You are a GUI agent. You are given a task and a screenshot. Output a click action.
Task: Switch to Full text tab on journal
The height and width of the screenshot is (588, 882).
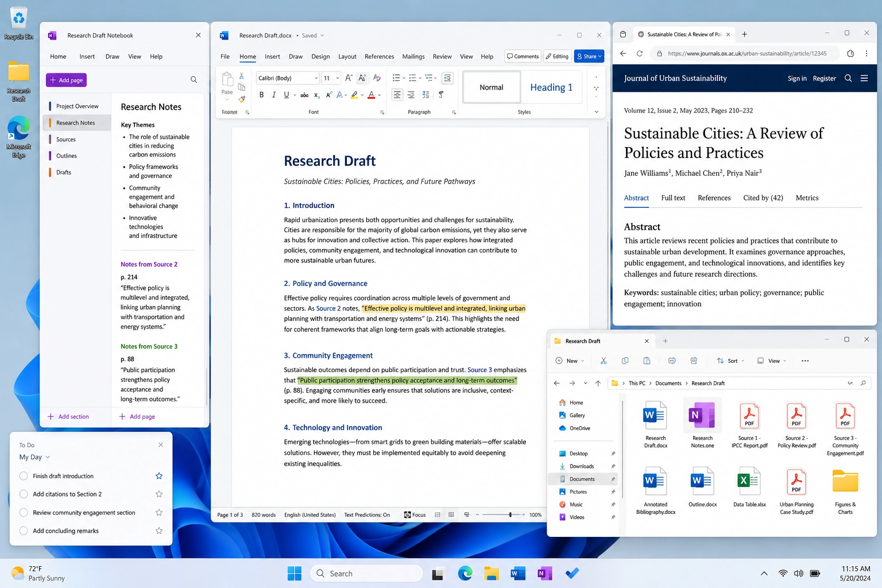pos(673,198)
